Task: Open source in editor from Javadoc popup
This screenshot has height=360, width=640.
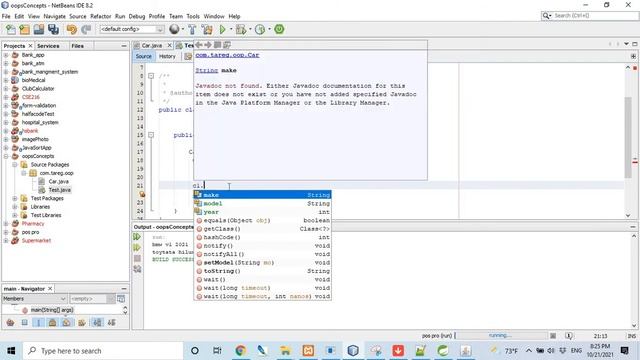Action: [227, 45]
